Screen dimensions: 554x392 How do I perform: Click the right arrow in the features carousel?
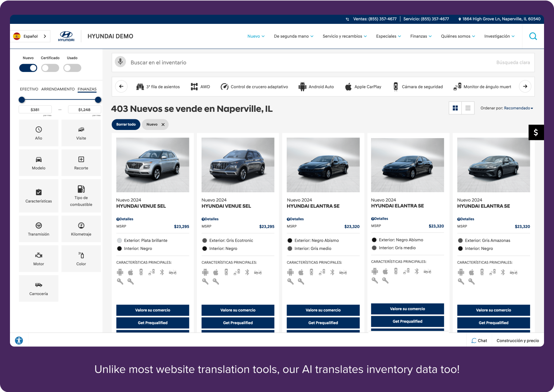click(x=525, y=87)
